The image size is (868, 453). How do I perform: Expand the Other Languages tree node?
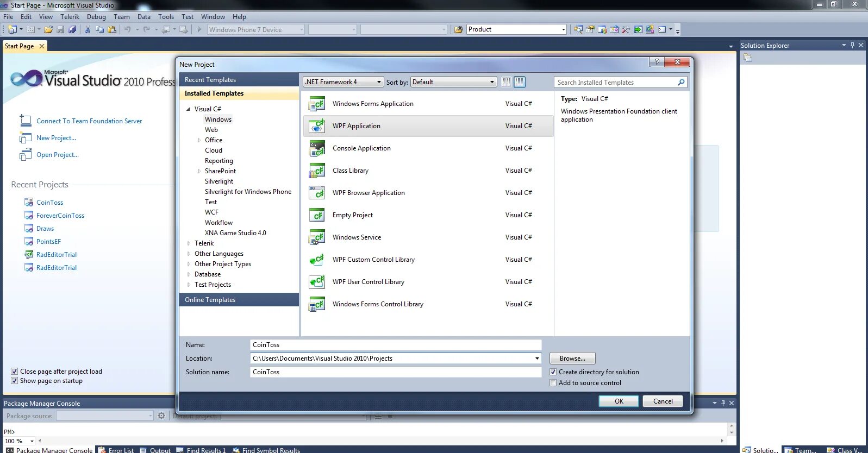coord(189,254)
